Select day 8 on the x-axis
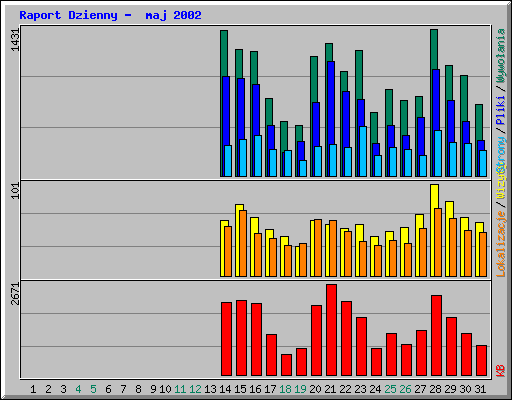Viewport: 512px width, 400px height. pyautogui.click(x=138, y=389)
